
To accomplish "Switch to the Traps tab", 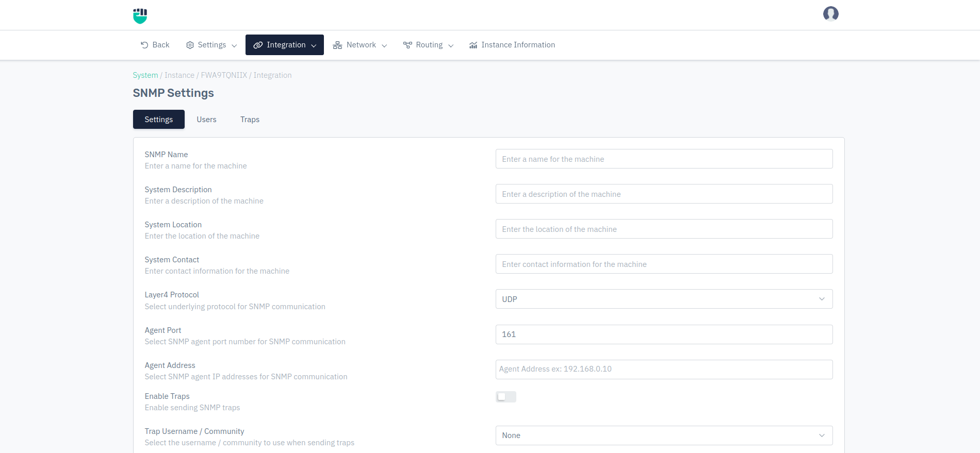I will point(250,120).
